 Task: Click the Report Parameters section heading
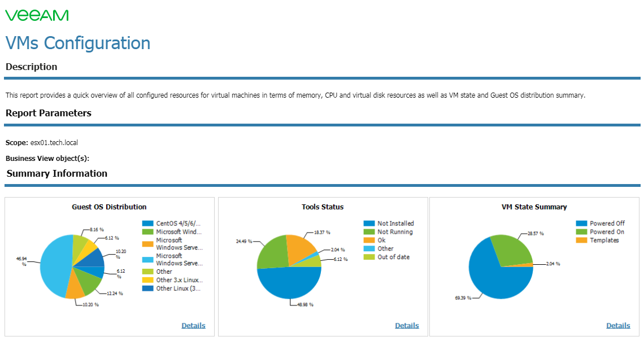(49, 113)
